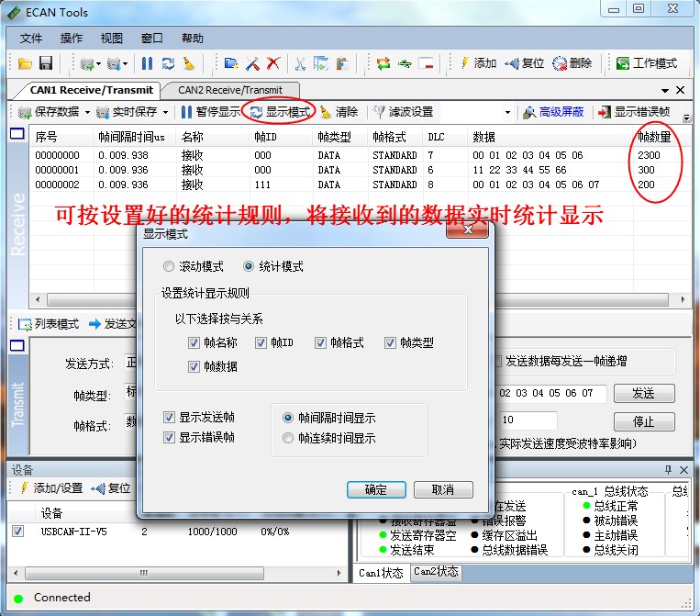Click the scissors cut icon

(x=300, y=63)
